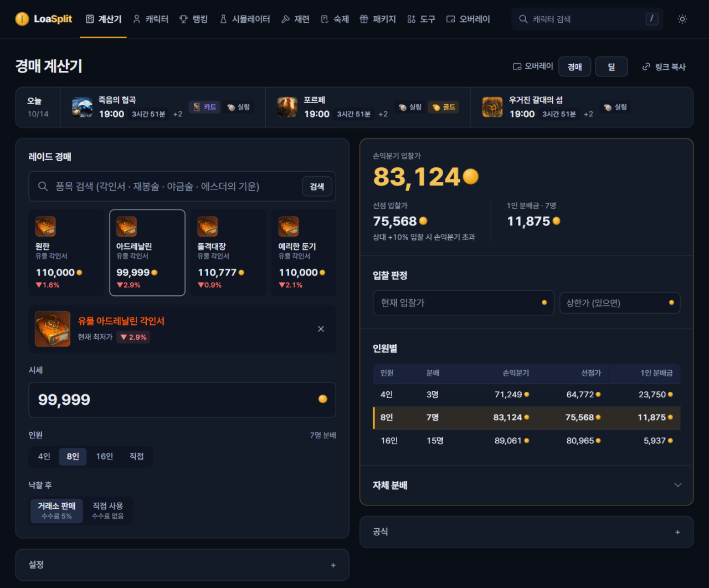Click the 포르페 event icon
709x588 pixels.
coord(287,107)
